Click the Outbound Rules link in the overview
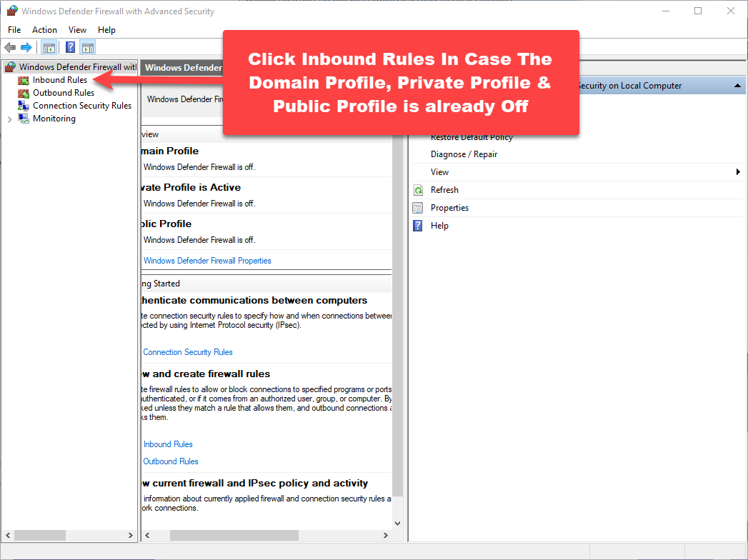748x560 pixels. (x=171, y=461)
